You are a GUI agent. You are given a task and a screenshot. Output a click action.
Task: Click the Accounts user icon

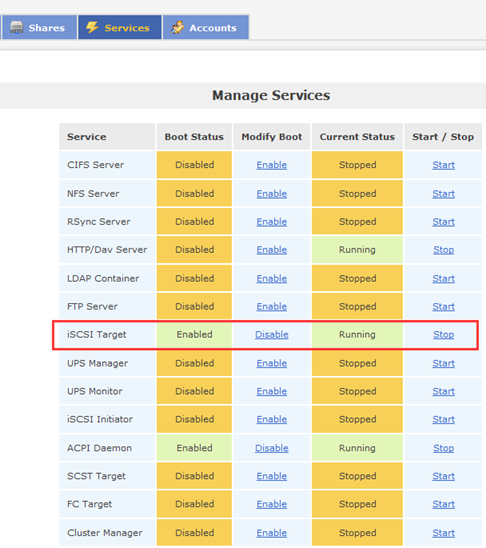point(177,27)
